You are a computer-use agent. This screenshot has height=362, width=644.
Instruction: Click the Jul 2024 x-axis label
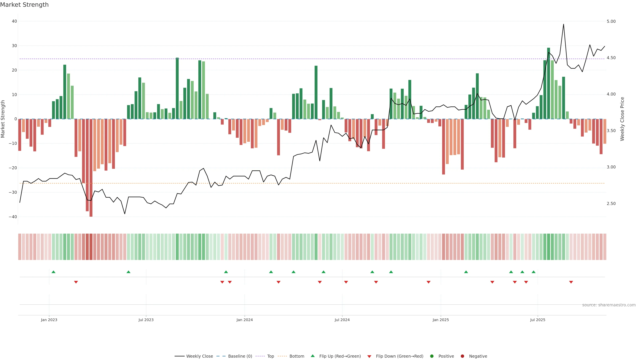342,320
